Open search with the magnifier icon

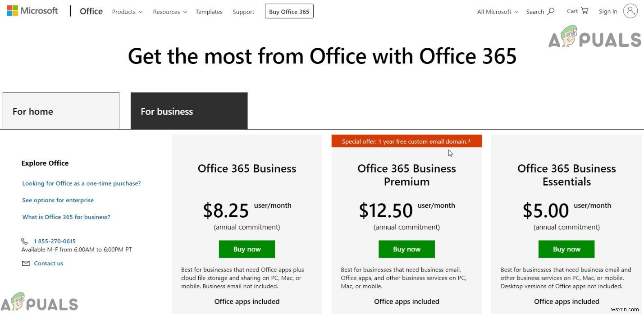coord(551,11)
